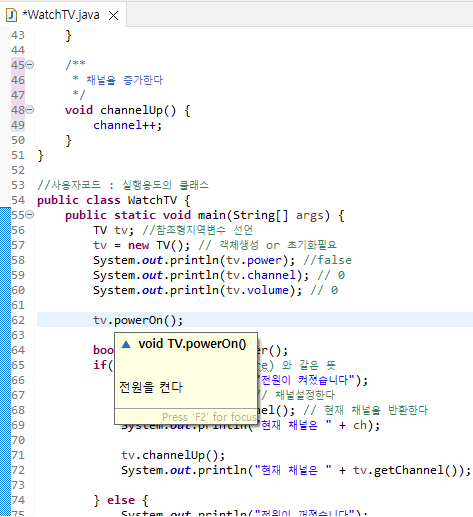Click 'void TV.powerOn()' in the hover popup
The image size is (473, 517).
click(192, 344)
